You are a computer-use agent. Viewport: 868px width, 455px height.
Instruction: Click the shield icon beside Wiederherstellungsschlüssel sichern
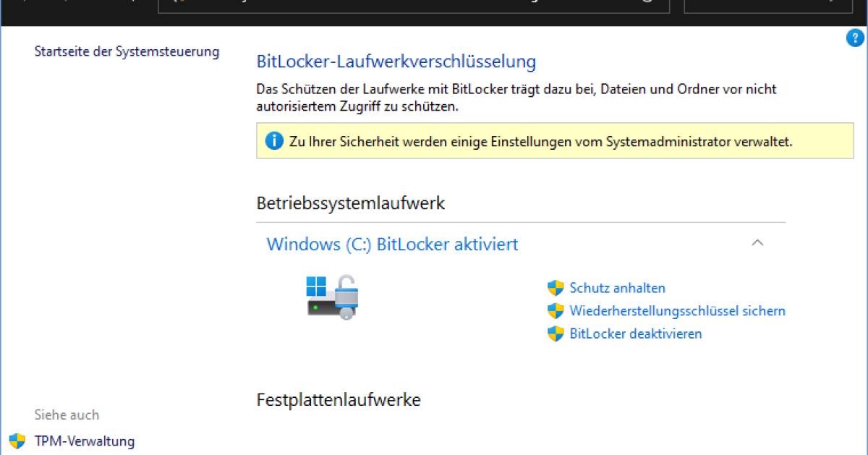click(x=556, y=310)
